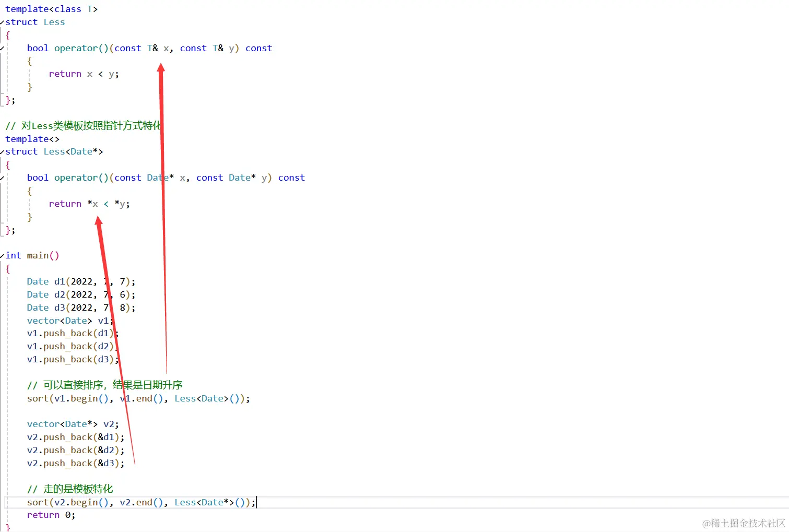Click the comment "// 对Less类模板按照指针方式特化"
Image resolution: width=789 pixels, height=532 pixels.
pos(83,125)
